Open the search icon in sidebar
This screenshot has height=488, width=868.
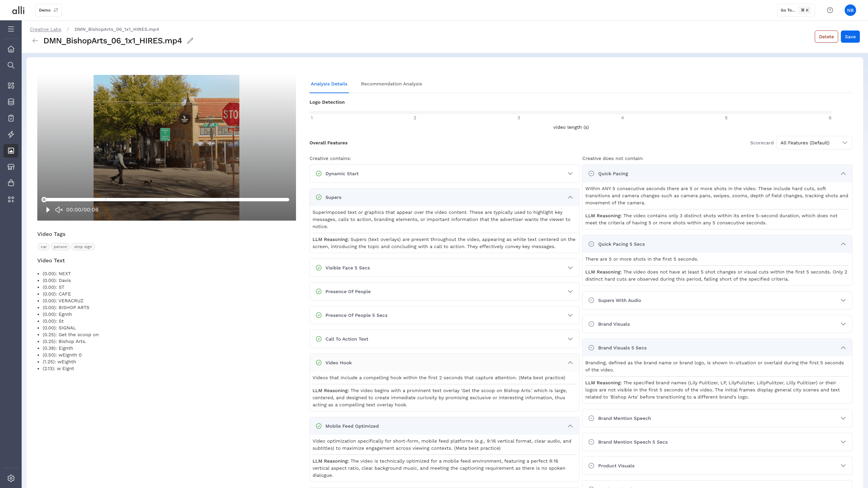(11, 65)
